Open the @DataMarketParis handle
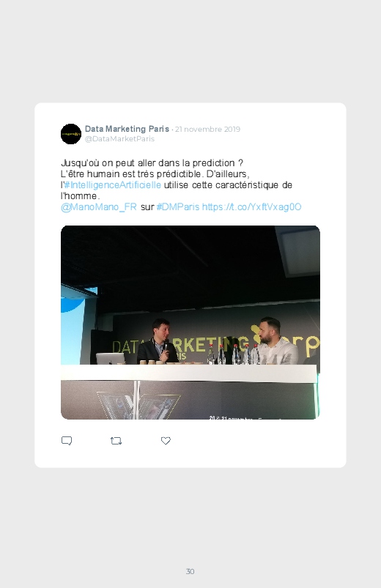This screenshot has height=588, width=381. [119, 138]
